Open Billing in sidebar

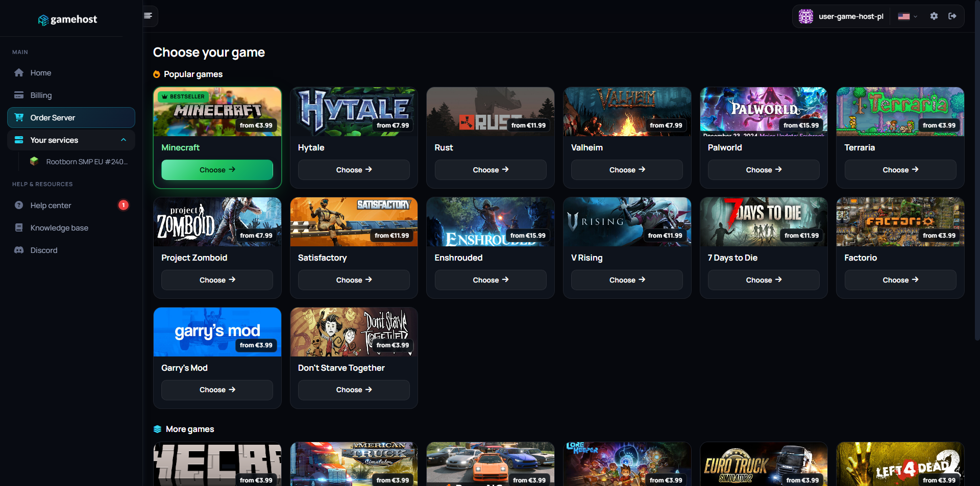pyautogui.click(x=71, y=95)
